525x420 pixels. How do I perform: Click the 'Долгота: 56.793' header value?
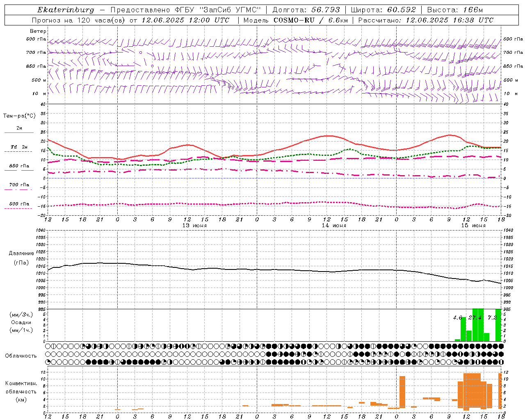click(306, 10)
